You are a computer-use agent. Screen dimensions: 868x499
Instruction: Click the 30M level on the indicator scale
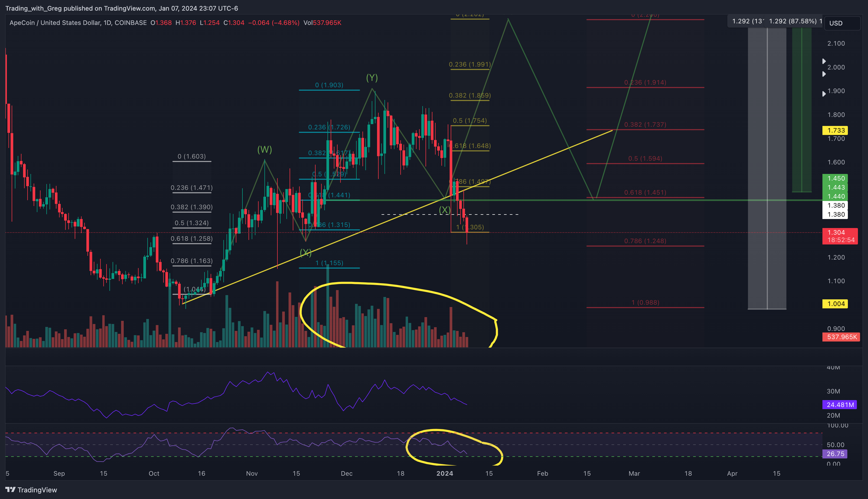833,391
